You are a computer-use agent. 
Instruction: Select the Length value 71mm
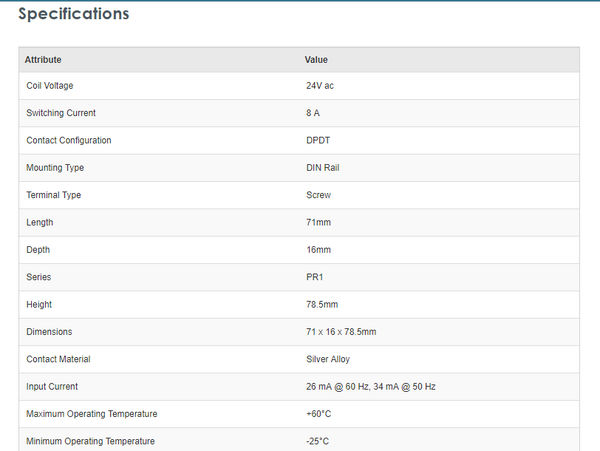click(x=318, y=222)
